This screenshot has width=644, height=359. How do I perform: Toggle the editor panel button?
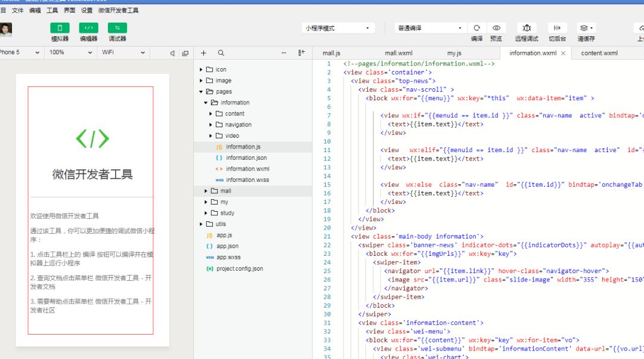89,28
